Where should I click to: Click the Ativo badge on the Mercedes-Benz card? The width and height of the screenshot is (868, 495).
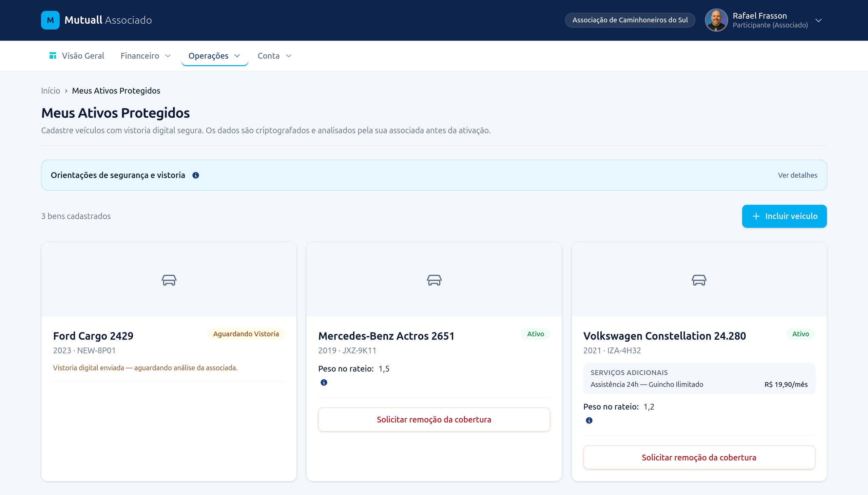535,334
